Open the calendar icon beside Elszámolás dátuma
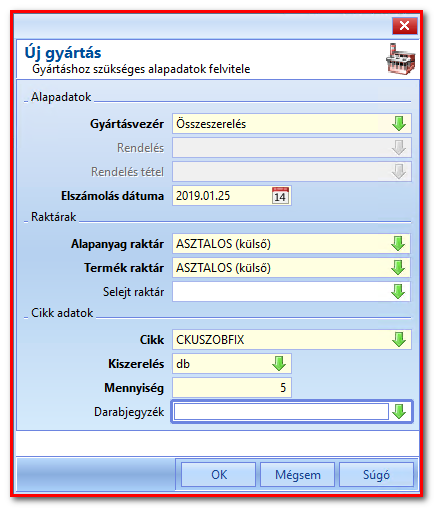434x508 pixels. pyautogui.click(x=280, y=196)
